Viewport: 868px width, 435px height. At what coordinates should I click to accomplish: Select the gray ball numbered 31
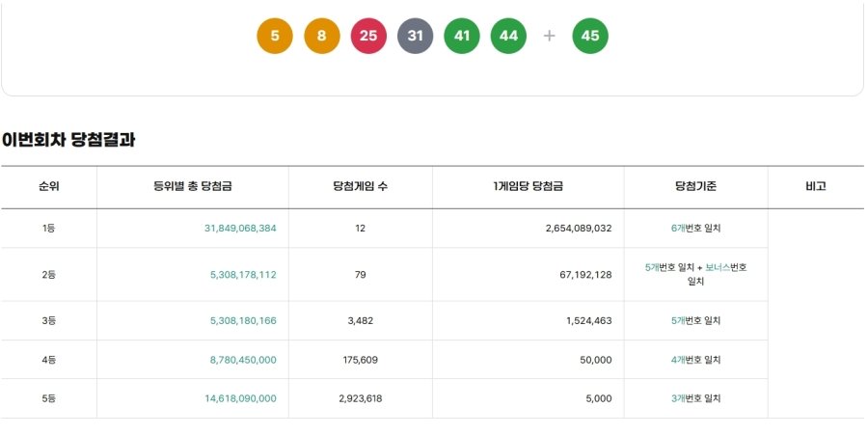(x=415, y=37)
